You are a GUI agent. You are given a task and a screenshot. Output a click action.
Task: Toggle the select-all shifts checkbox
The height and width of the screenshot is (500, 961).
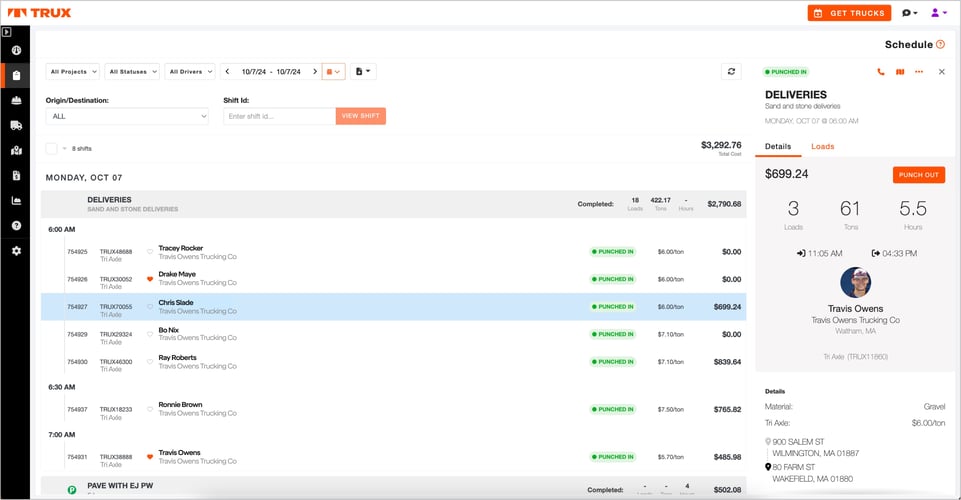point(51,148)
